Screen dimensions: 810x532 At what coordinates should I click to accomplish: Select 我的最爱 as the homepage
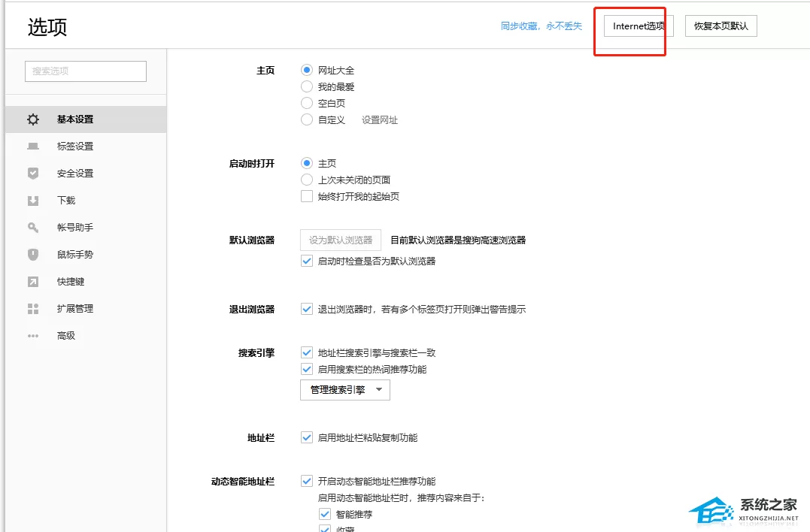coord(307,86)
